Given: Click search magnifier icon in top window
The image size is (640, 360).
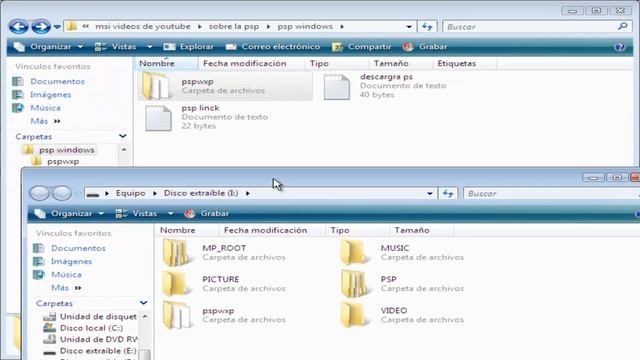Looking at the screenshot, I should pos(622,27).
